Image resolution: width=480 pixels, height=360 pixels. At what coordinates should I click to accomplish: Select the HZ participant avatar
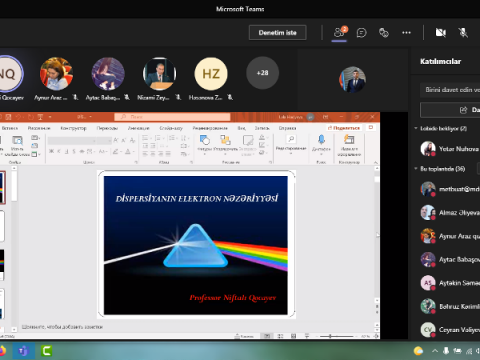click(x=211, y=74)
